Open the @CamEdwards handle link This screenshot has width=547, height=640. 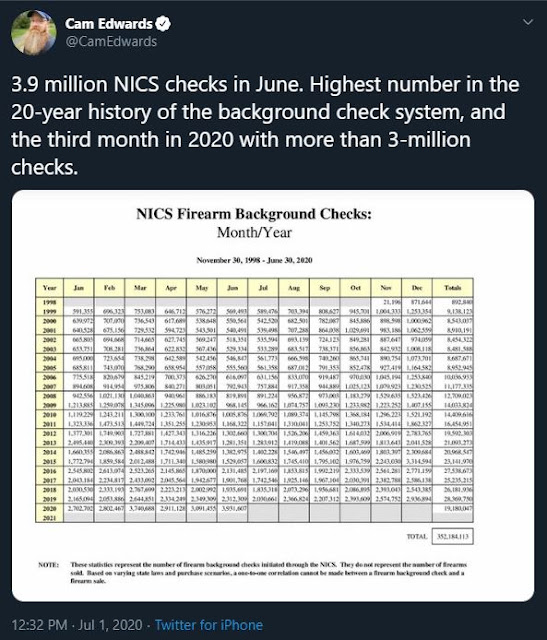tap(111, 41)
